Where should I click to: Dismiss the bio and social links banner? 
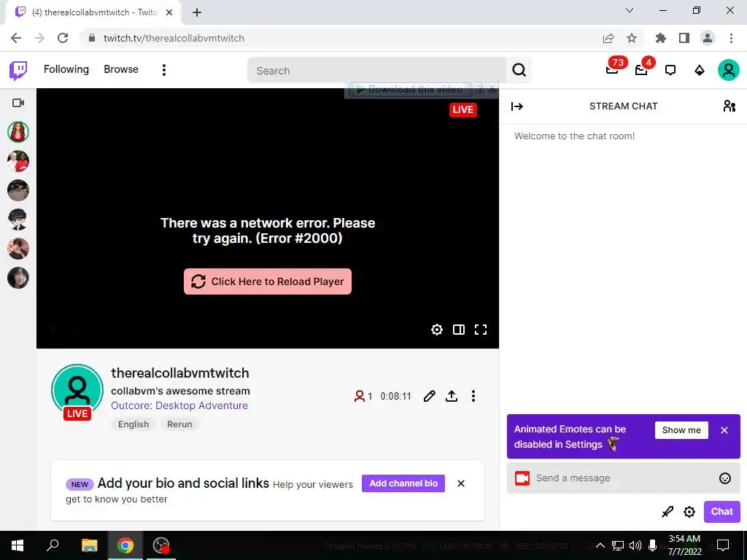(x=461, y=483)
